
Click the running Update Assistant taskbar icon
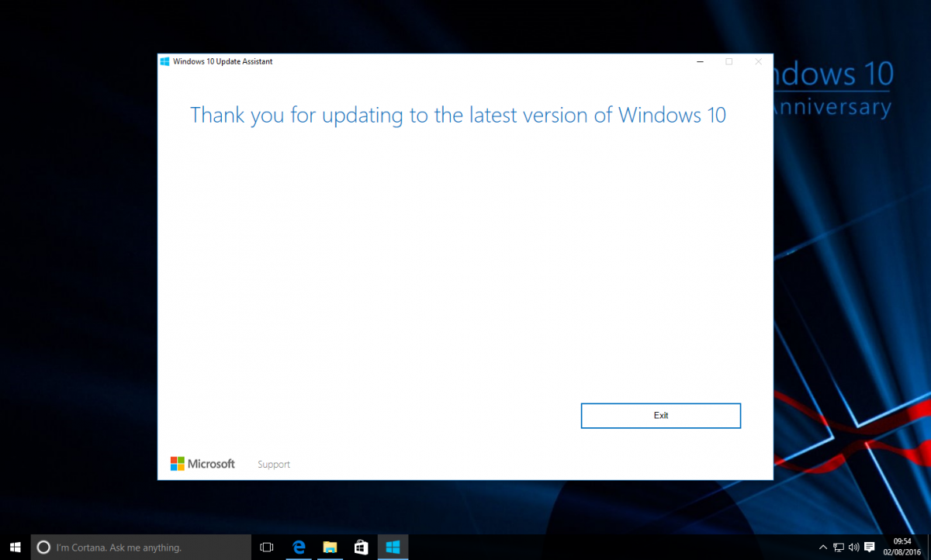click(393, 547)
